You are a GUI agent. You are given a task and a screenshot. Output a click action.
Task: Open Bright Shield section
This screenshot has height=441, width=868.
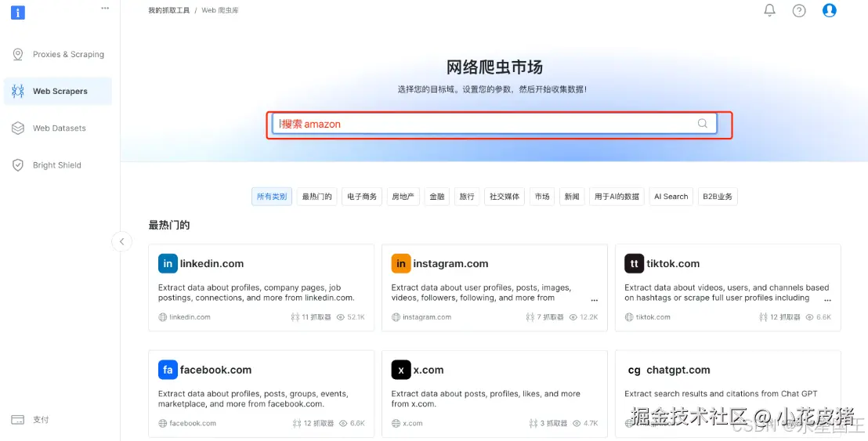(58, 165)
